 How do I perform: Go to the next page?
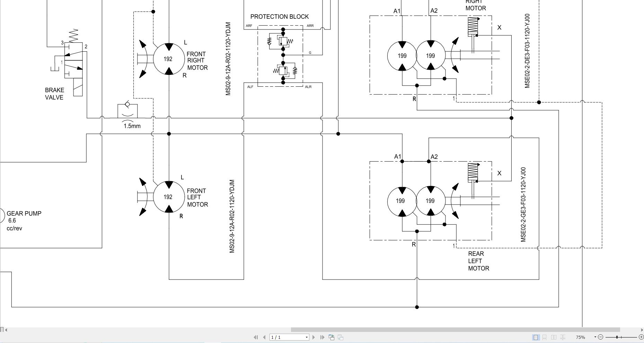pyautogui.click(x=314, y=337)
